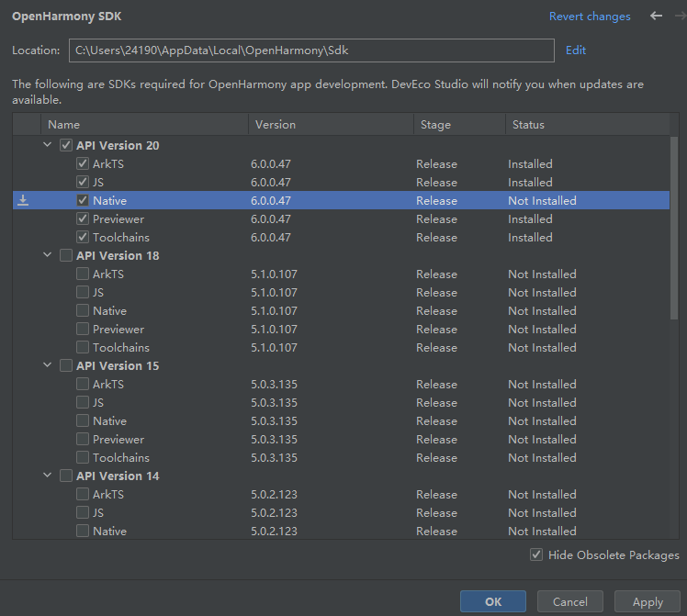Click the Revert changes link
Viewport: 687px width, 616px height.
[590, 17]
